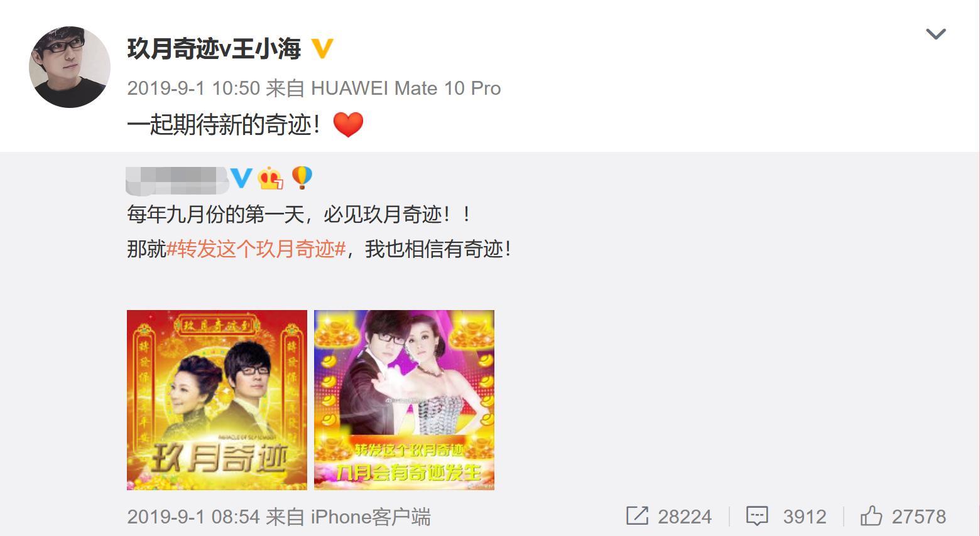Viewport: 980px width, 536px height.
Task: Click the iPhone客户端 source link
Action: click(x=371, y=517)
